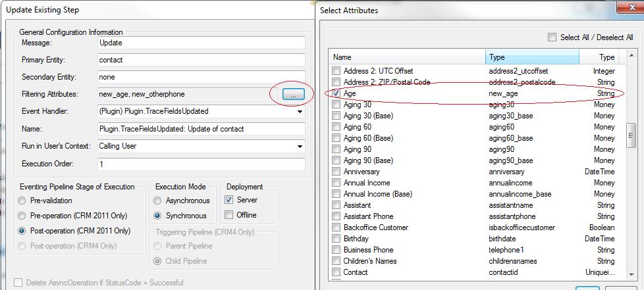
Task: Click the ellipsis button beside Filtering Attributes
Action: pos(293,95)
